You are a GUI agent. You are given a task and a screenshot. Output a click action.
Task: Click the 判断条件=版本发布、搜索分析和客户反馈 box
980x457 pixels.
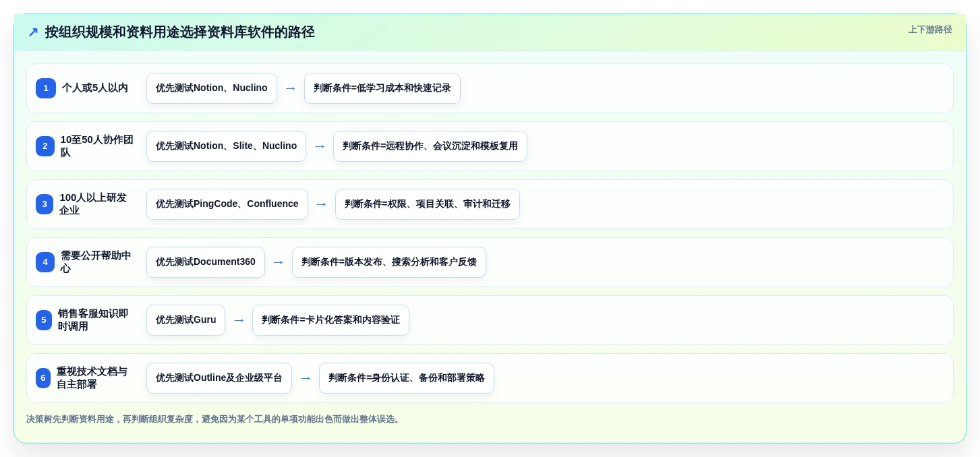[x=389, y=262]
